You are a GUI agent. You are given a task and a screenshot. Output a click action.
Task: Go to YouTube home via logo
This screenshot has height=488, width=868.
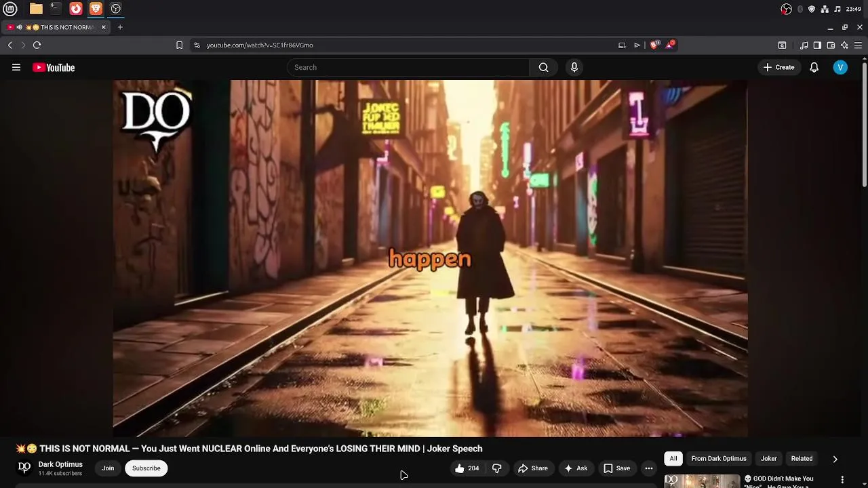tap(54, 67)
